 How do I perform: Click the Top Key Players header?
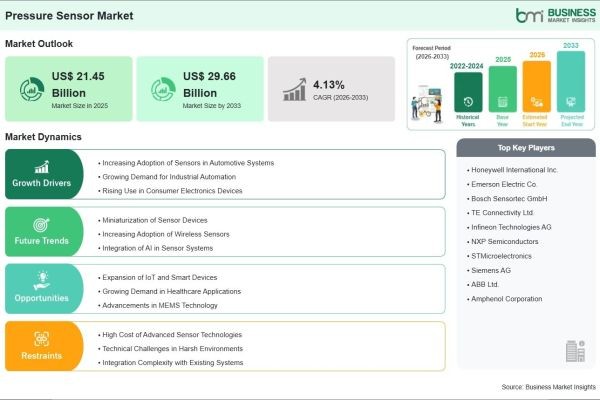[x=526, y=148]
